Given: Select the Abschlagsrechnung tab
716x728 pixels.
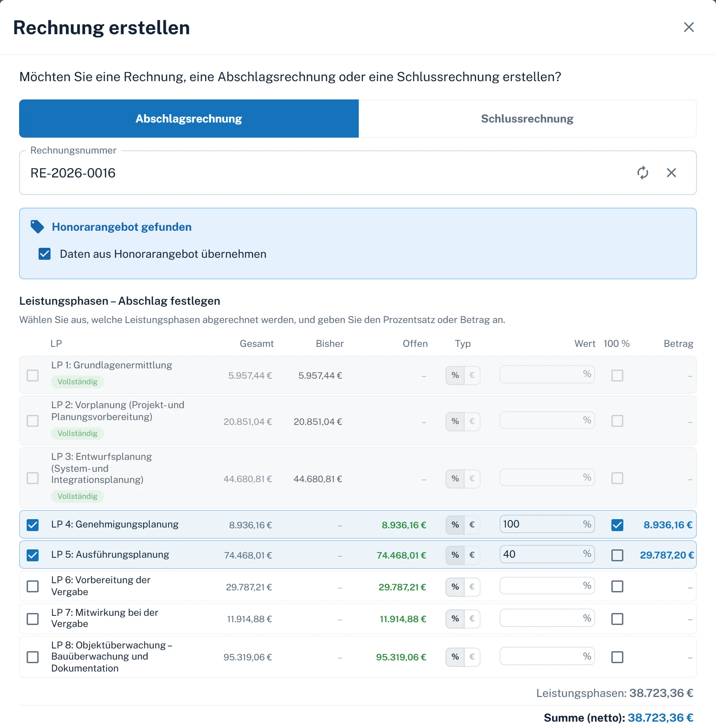Looking at the screenshot, I should tap(189, 119).
